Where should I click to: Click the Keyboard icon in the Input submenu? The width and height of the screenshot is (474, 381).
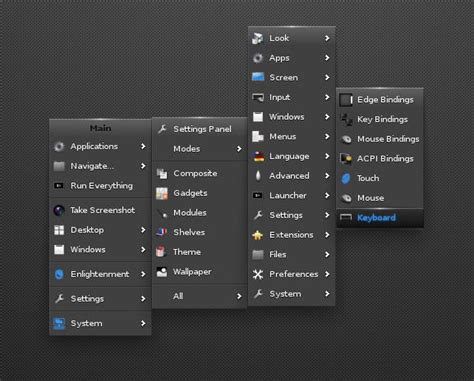coord(346,217)
